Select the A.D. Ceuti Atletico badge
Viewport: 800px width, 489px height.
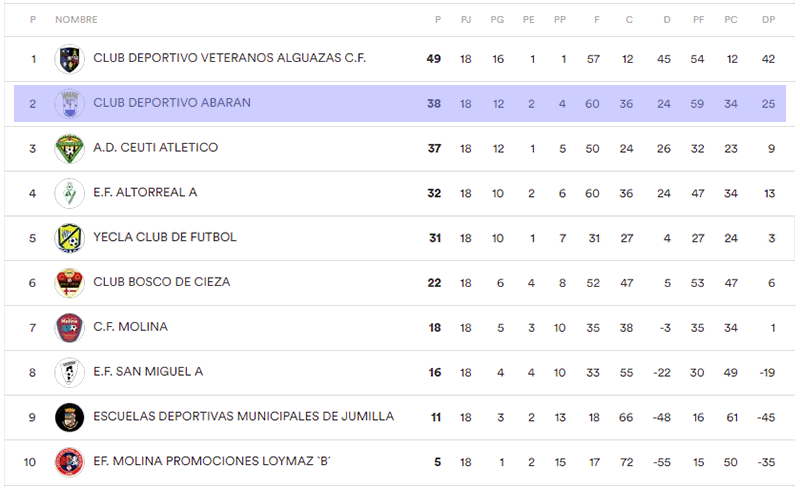[x=69, y=149]
